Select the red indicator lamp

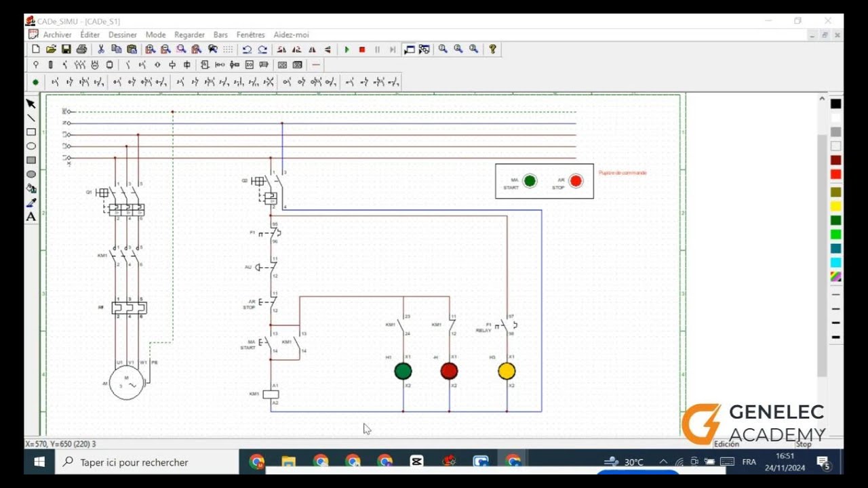[x=449, y=371]
